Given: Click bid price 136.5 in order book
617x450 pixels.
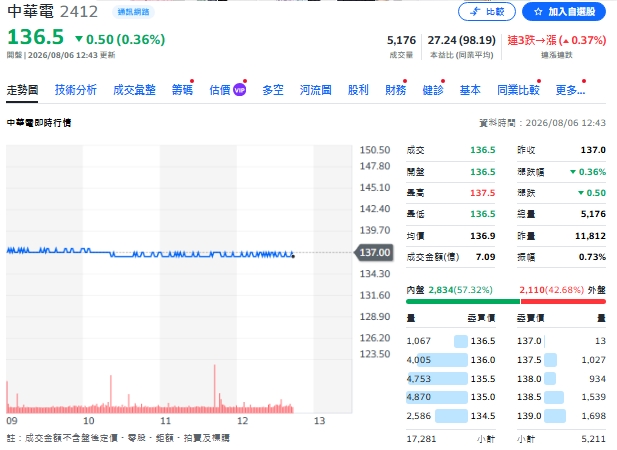Looking at the screenshot, I should 483,341.
